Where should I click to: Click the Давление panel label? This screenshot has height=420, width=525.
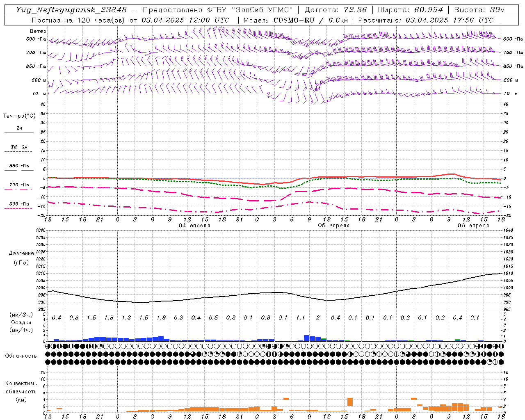21,253
